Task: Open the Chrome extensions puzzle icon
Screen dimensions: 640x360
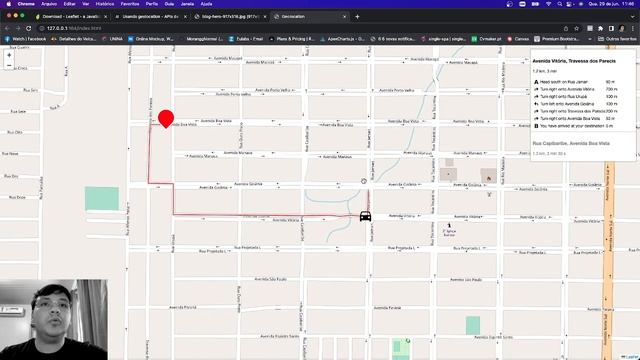Action: tap(600, 28)
